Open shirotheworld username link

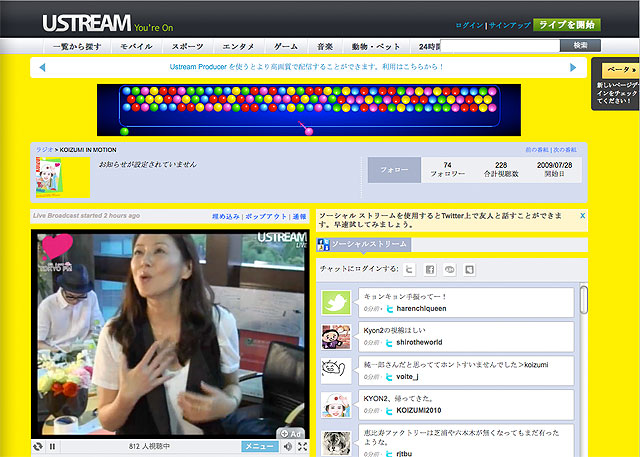tap(419, 343)
